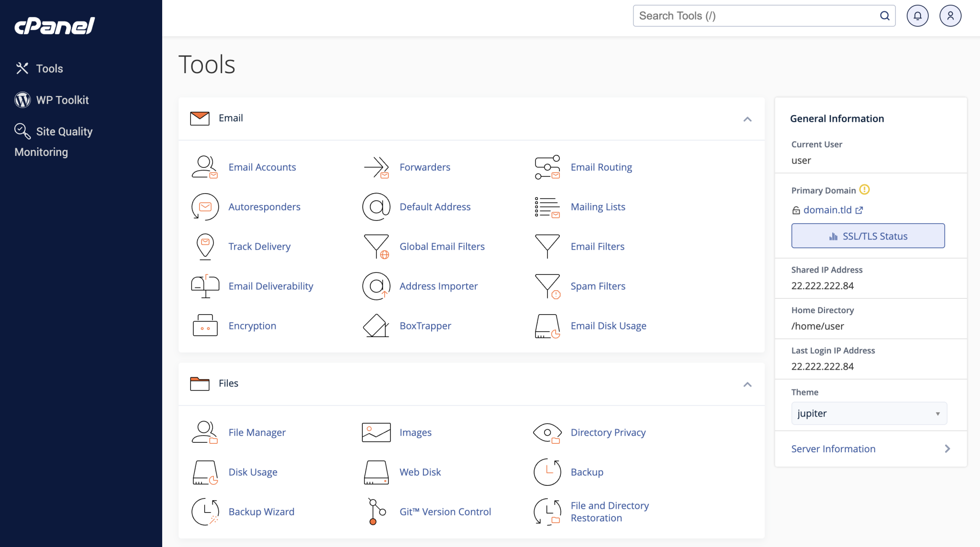Collapse the Email section

[747, 119]
